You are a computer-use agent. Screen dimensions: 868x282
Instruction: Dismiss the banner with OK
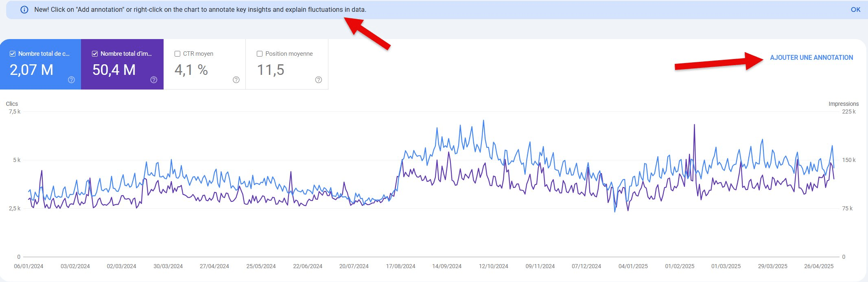click(x=855, y=10)
